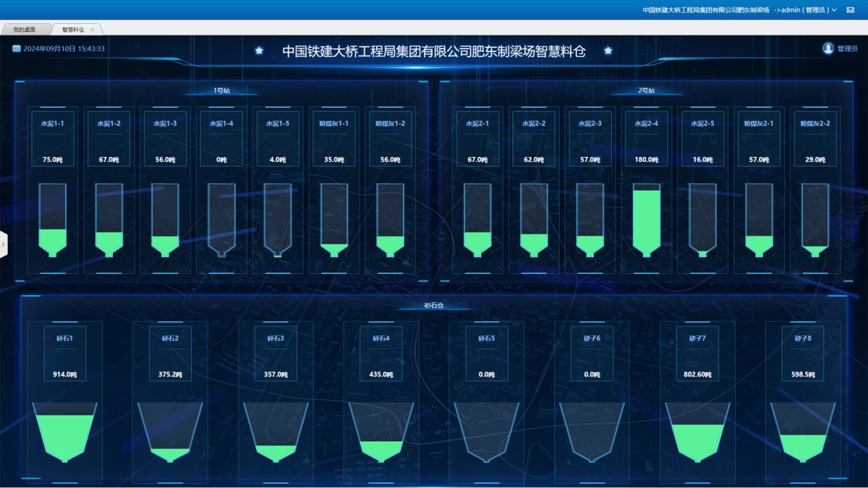Open the 水泥2-5 info card
868x488 pixels.
[x=702, y=137]
